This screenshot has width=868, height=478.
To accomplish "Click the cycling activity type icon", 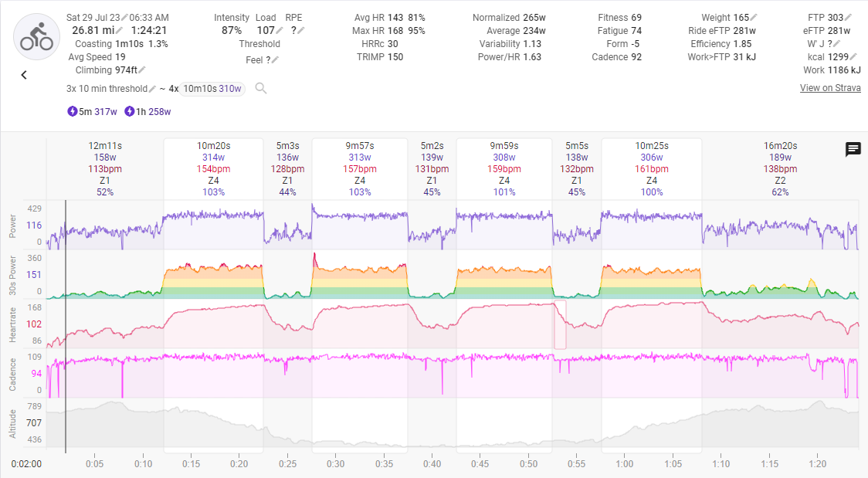I will coord(36,37).
